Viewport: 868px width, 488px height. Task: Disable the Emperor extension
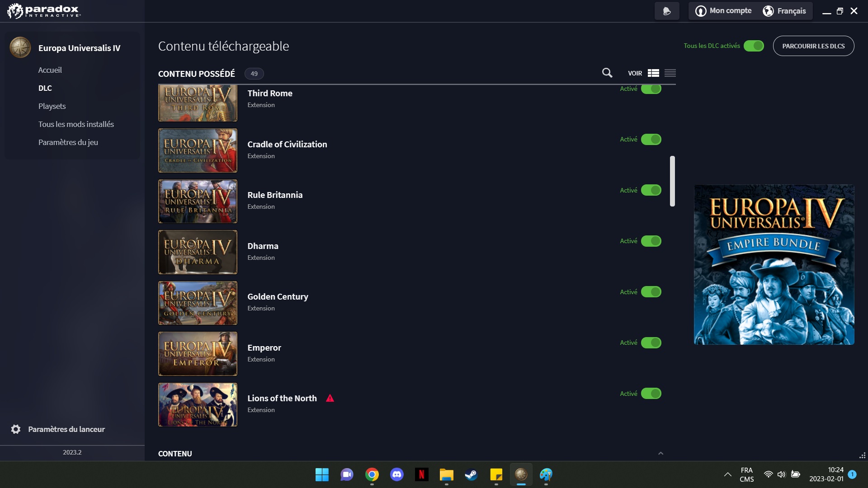tap(651, 343)
